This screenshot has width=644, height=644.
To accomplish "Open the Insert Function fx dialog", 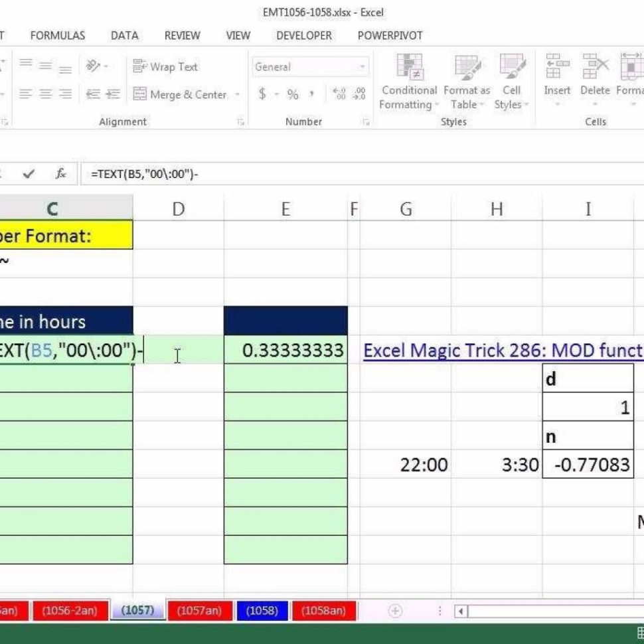I will pos(60,174).
